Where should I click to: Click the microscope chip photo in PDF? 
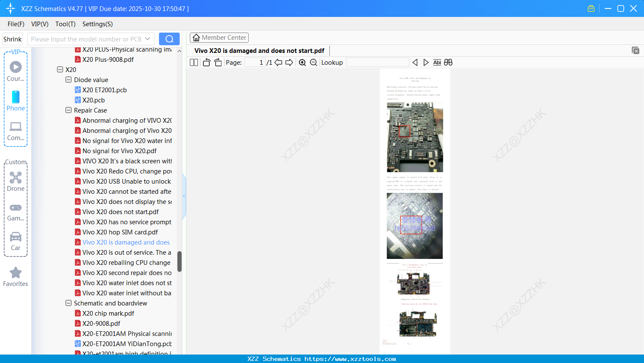coord(415,226)
